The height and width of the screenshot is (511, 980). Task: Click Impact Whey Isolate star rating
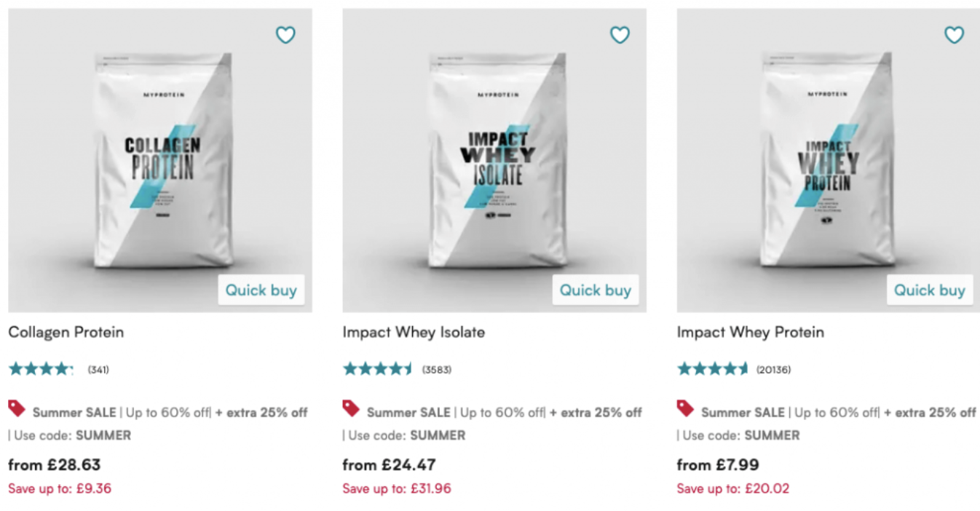[x=377, y=369]
